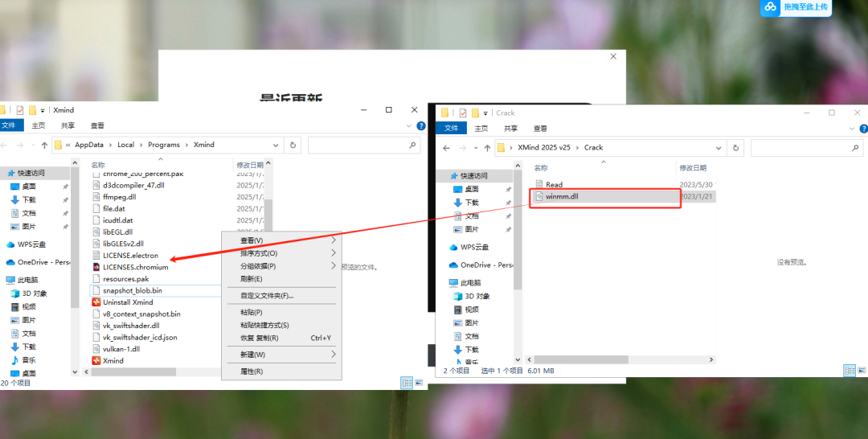Open quick access toolbar dropdown in Crack title bar
868x439 pixels.
pos(485,113)
